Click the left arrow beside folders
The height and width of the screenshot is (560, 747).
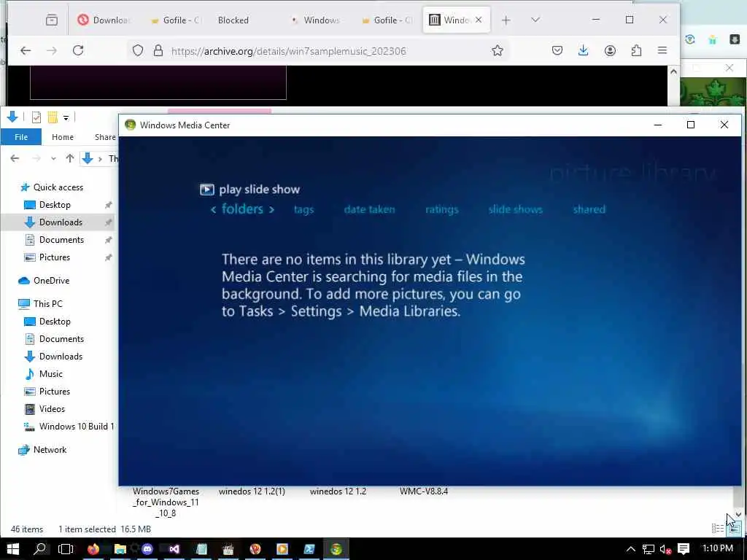pyautogui.click(x=214, y=209)
